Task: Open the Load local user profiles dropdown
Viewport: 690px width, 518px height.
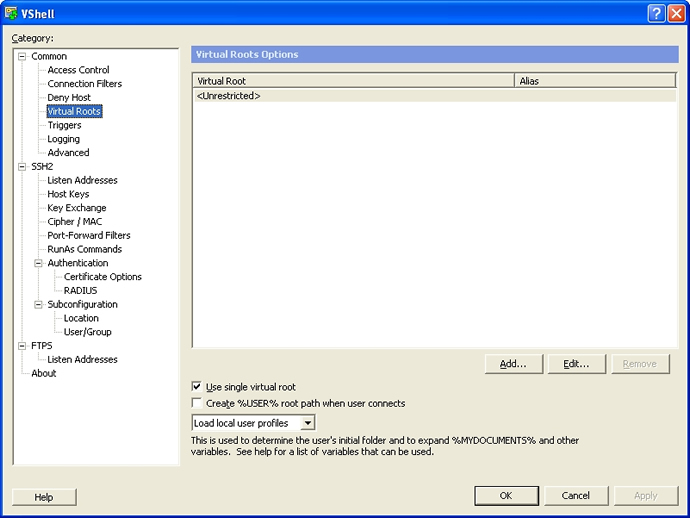Action: pos(308,423)
